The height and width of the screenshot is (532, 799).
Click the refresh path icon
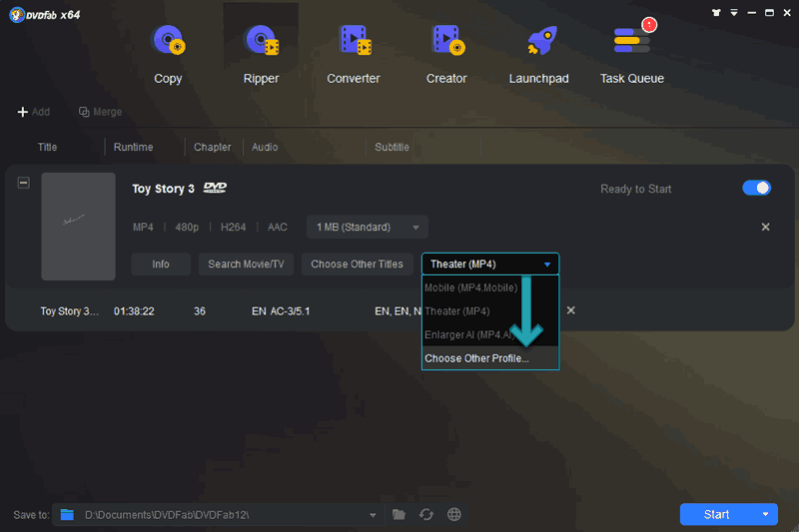pos(426,515)
